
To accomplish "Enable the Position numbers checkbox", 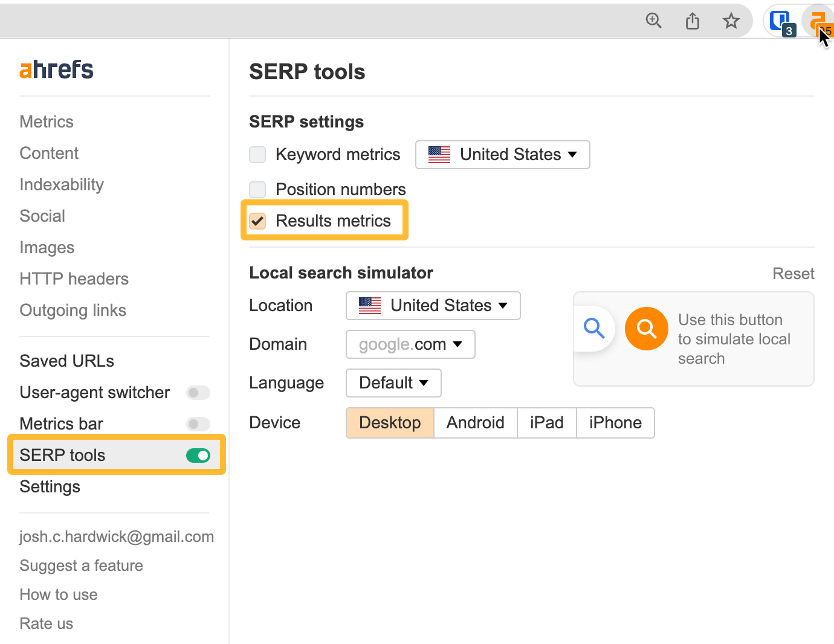I will click(x=257, y=189).
